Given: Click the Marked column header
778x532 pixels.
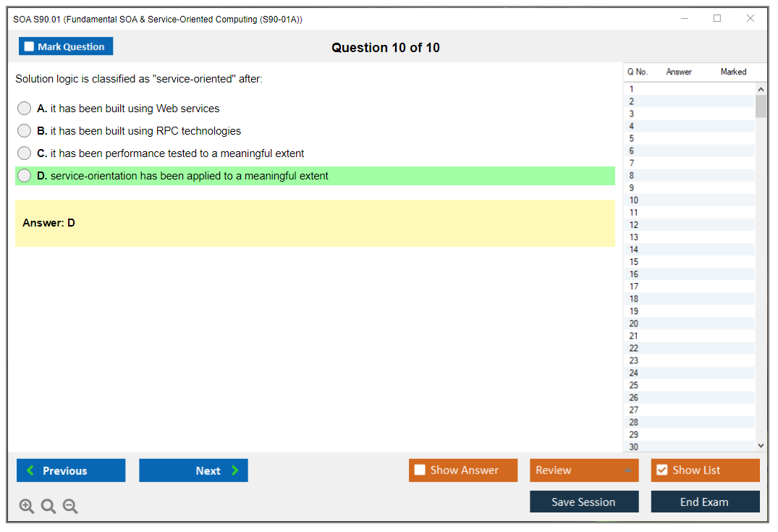Looking at the screenshot, I should (733, 72).
